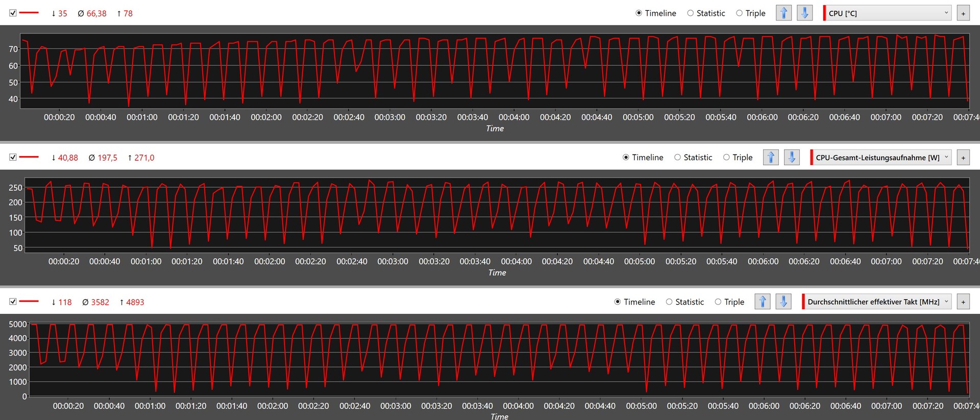
Task: Move effektiver Takt graph up
Action: pyautogui.click(x=763, y=302)
